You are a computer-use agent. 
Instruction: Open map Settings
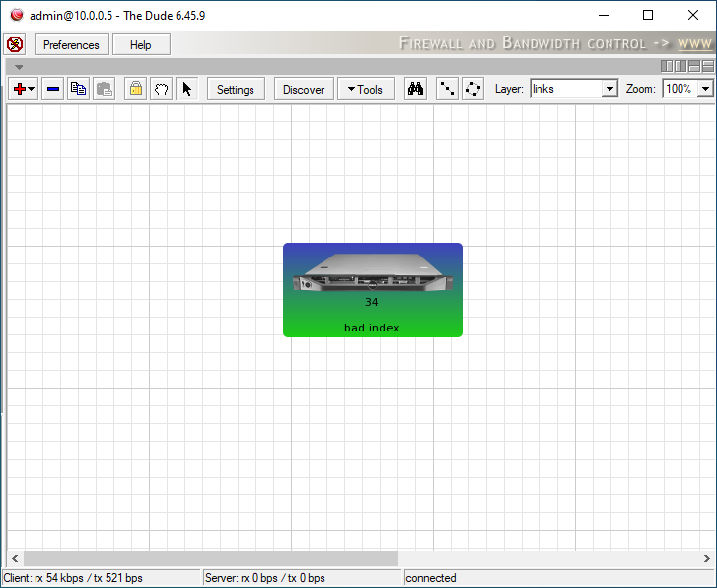[236, 89]
